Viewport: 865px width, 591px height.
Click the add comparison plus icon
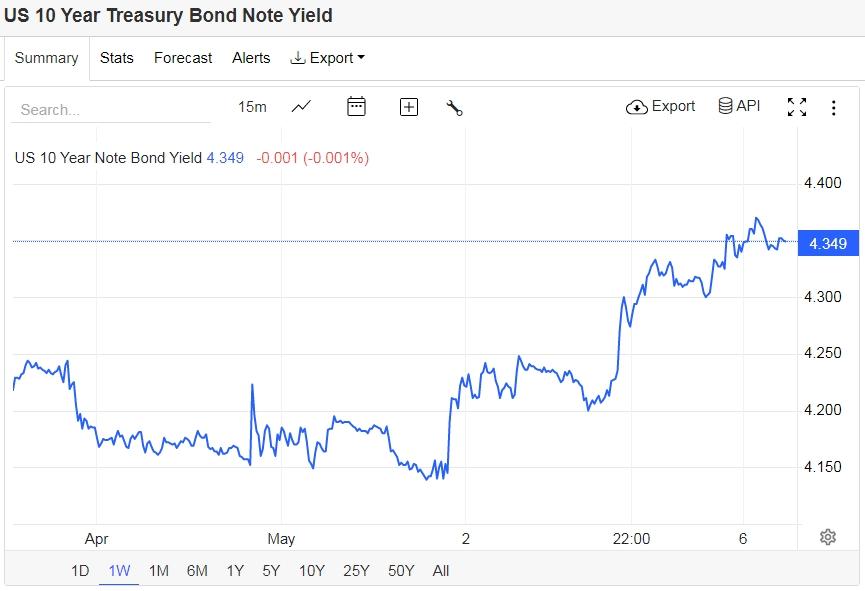[x=408, y=107]
